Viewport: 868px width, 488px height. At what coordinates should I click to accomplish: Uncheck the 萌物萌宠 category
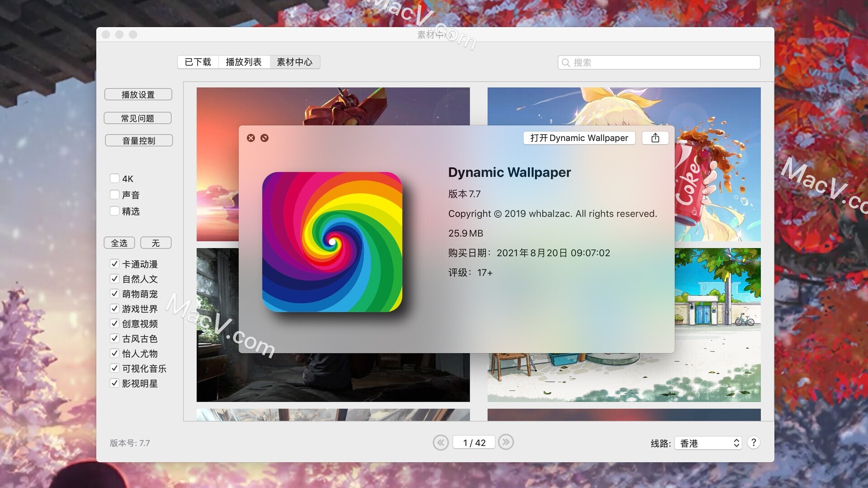coord(114,294)
